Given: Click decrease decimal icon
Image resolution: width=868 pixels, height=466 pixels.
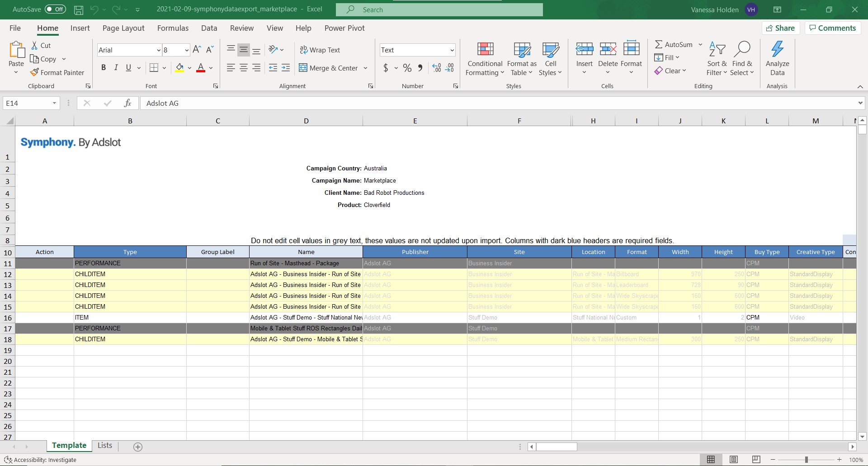Looking at the screenshot, I should point(449,68).
